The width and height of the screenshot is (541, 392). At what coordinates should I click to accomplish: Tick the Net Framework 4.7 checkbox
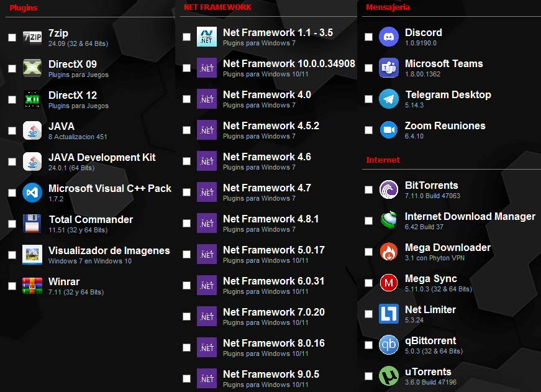point(187,192)
